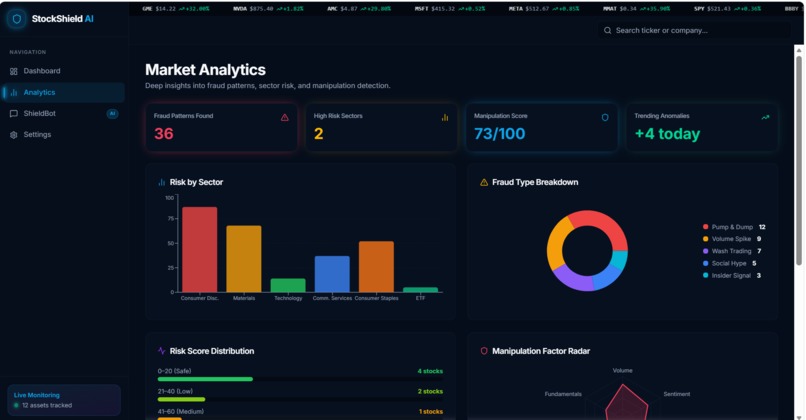Click the MSFT ticker in the tape

tap(450, 9)
